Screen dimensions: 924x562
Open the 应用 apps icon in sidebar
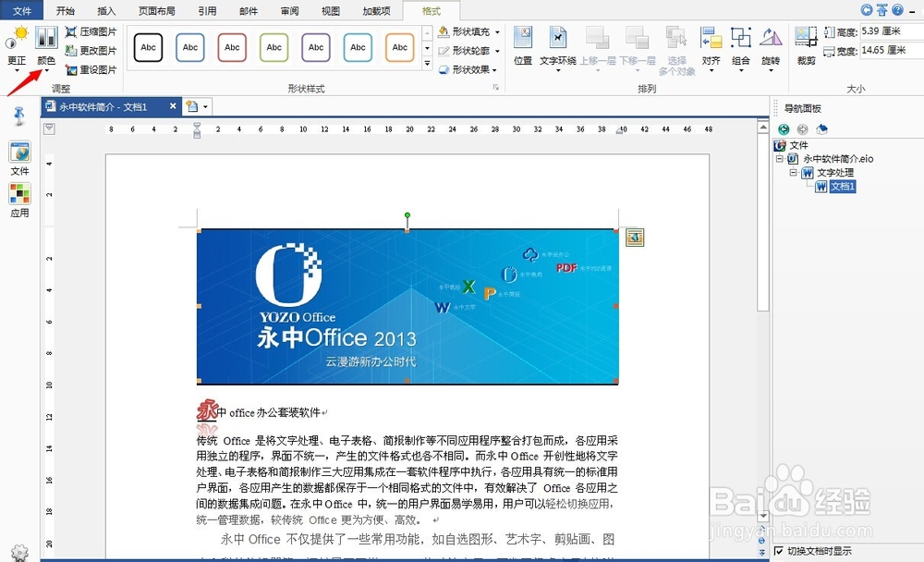tap(19, 201)
